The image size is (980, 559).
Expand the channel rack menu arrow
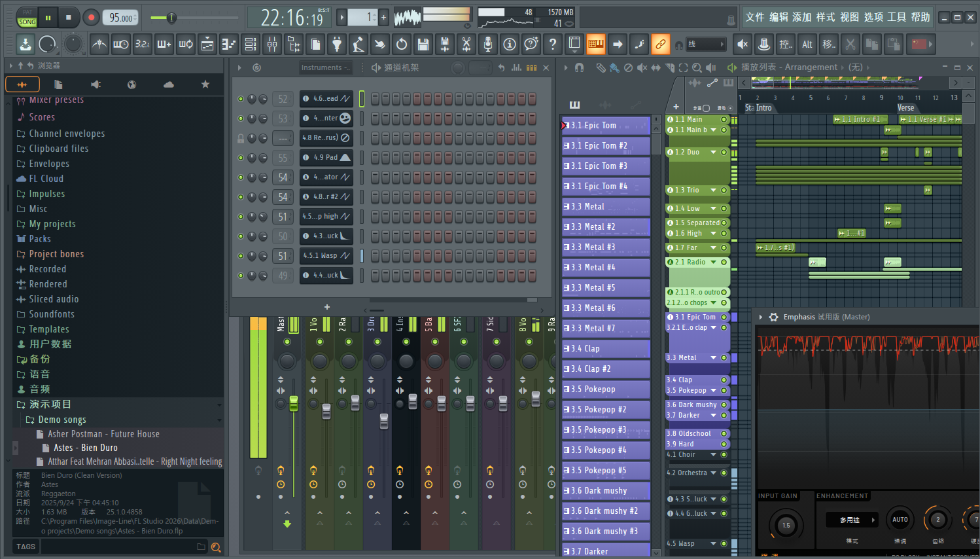pyautogui.click(x=239, y=67)
